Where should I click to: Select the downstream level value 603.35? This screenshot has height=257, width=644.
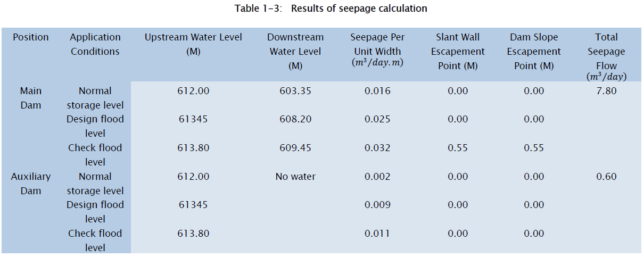pyautogui.click(x=295, y=91)
